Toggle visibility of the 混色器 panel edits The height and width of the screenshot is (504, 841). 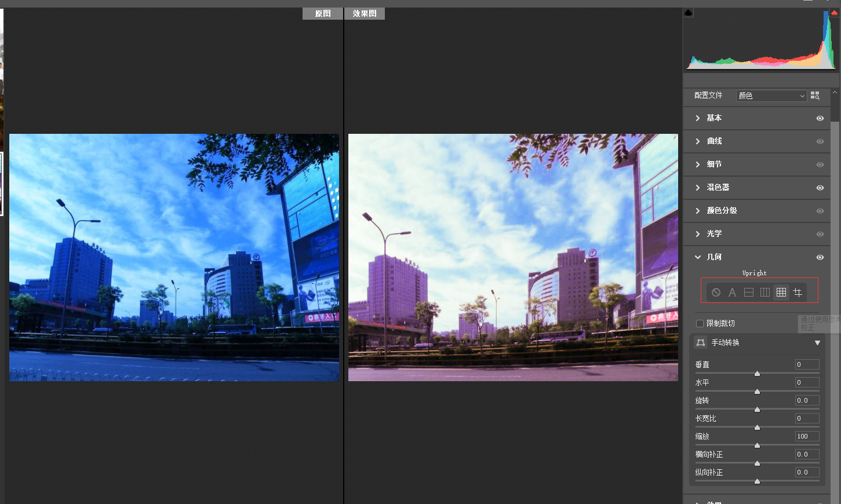[820, 188]
